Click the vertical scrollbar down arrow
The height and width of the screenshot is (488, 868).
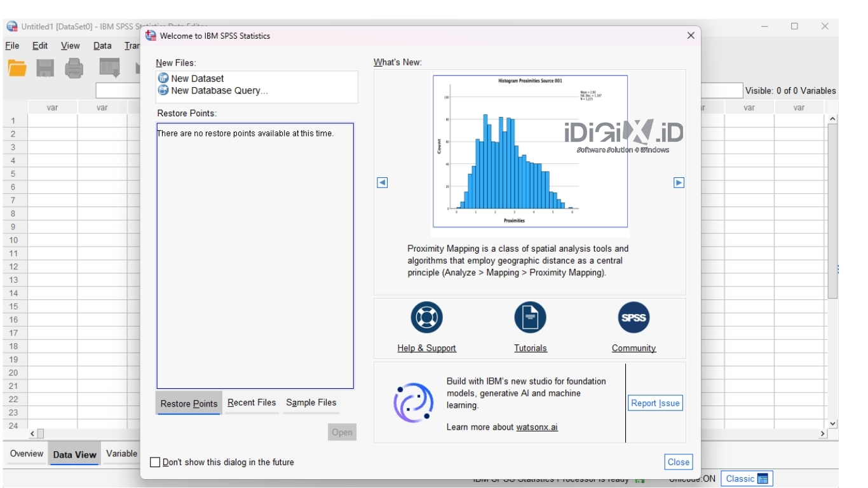pos(832,424)
